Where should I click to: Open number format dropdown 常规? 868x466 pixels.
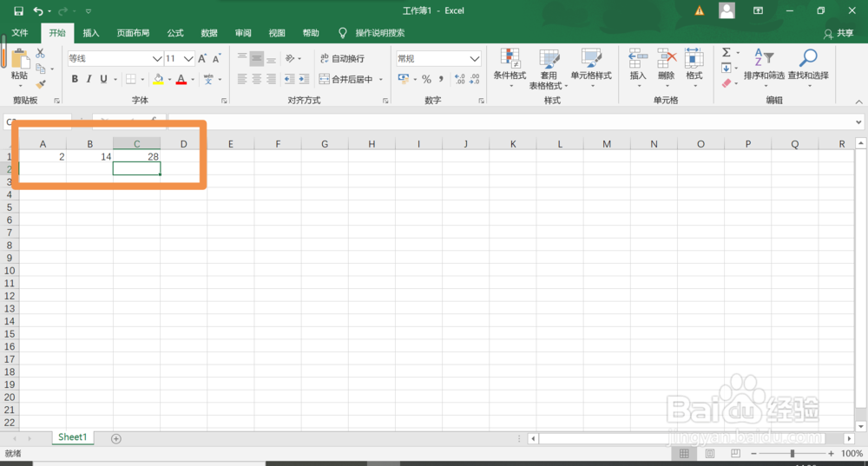475,59
